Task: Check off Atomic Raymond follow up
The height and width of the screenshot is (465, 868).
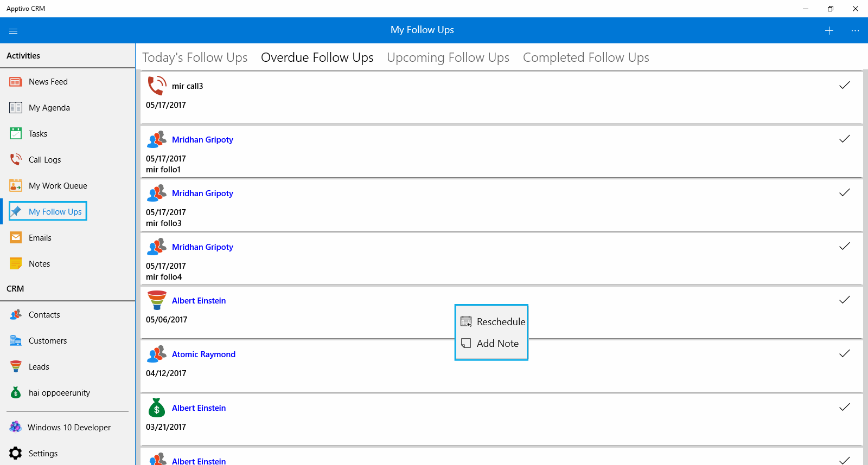Action: [x=844, y=353]
